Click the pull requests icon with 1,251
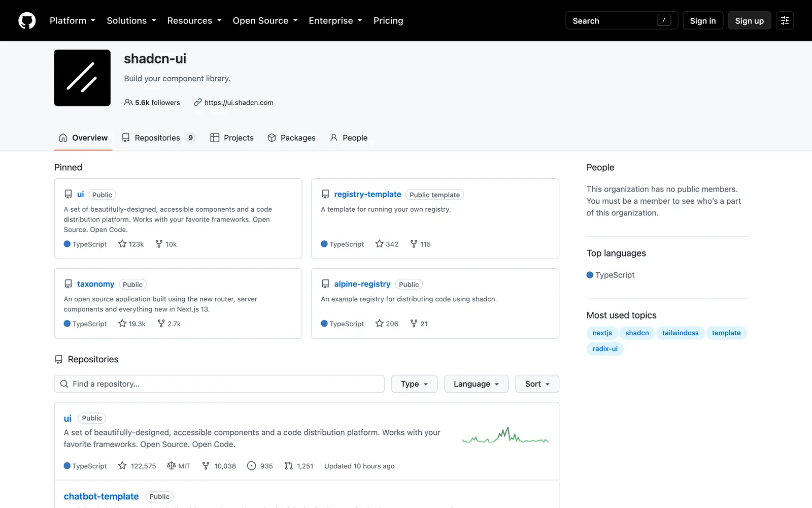 [x=289, y=466]
